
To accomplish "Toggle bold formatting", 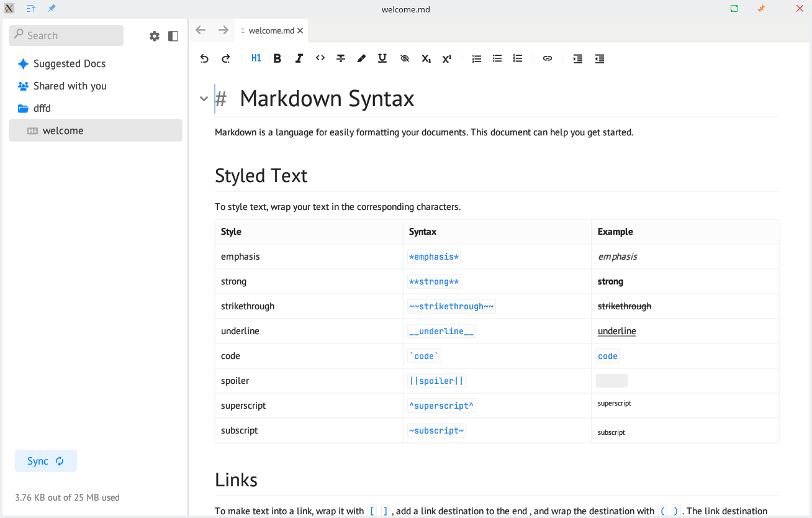I will (277, 58).
